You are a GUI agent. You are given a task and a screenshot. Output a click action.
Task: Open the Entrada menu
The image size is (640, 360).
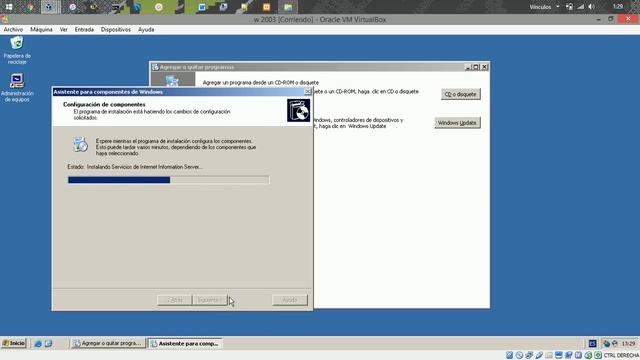click(84, 29)
